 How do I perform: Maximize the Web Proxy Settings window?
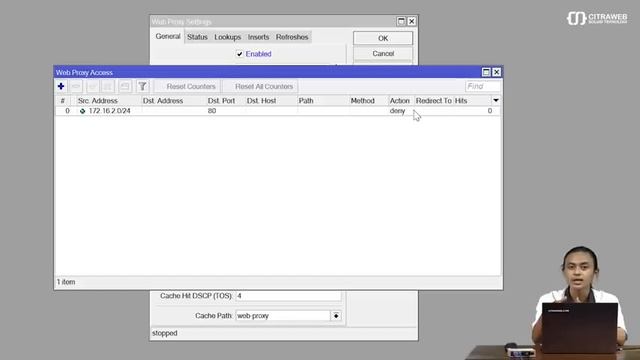401,21
